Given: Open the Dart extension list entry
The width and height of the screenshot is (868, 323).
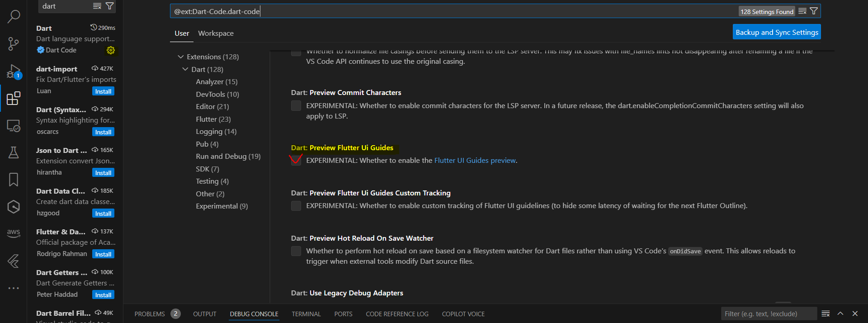Looking at the screenshot, I should pyautogui.click(x=75, y=39).
